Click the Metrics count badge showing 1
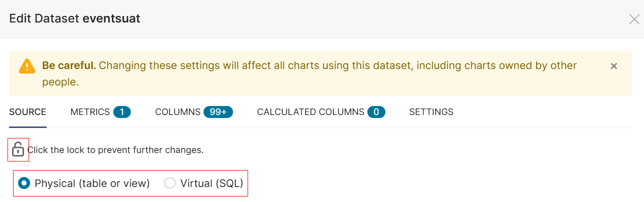This screenshot has width=644, height=202. 122,112
